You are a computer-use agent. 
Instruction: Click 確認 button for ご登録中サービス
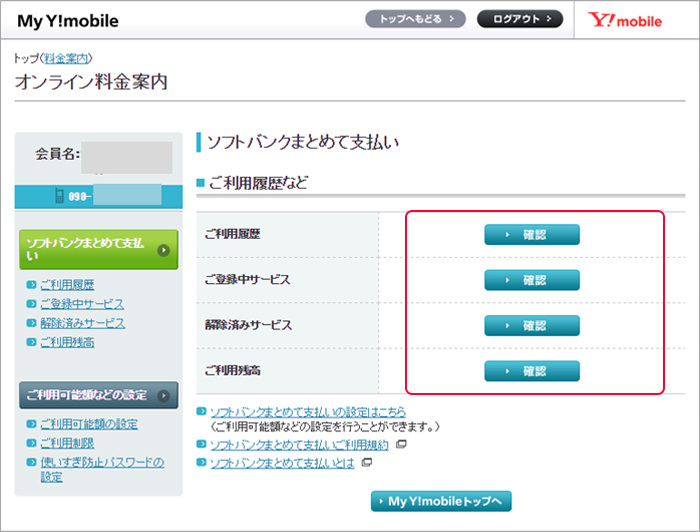pos(532,280)
